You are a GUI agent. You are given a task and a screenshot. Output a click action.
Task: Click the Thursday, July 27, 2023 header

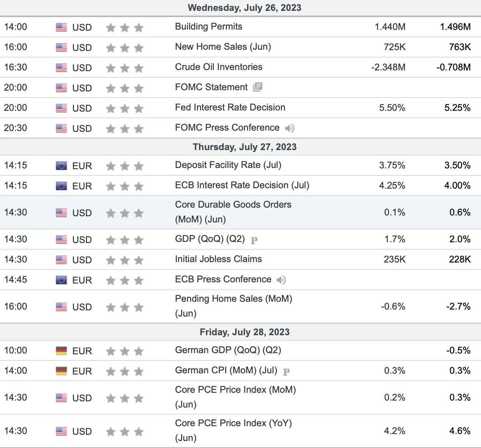tap(245, 147)
